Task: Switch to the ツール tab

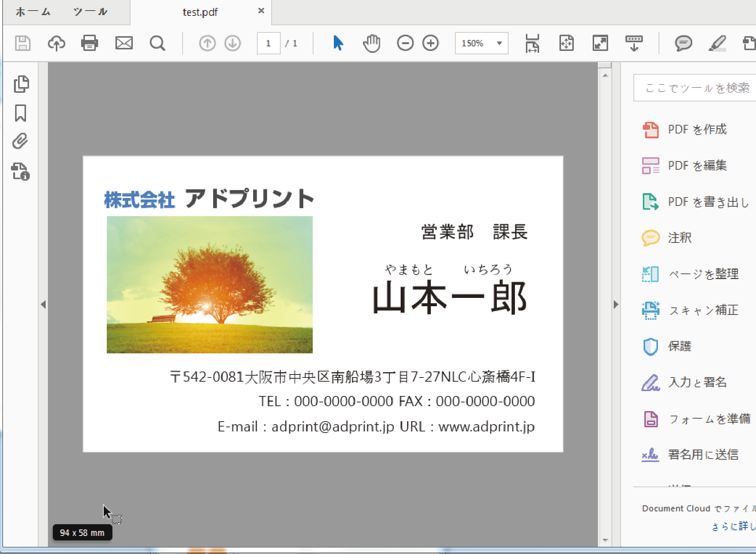Action: [90, 12]
